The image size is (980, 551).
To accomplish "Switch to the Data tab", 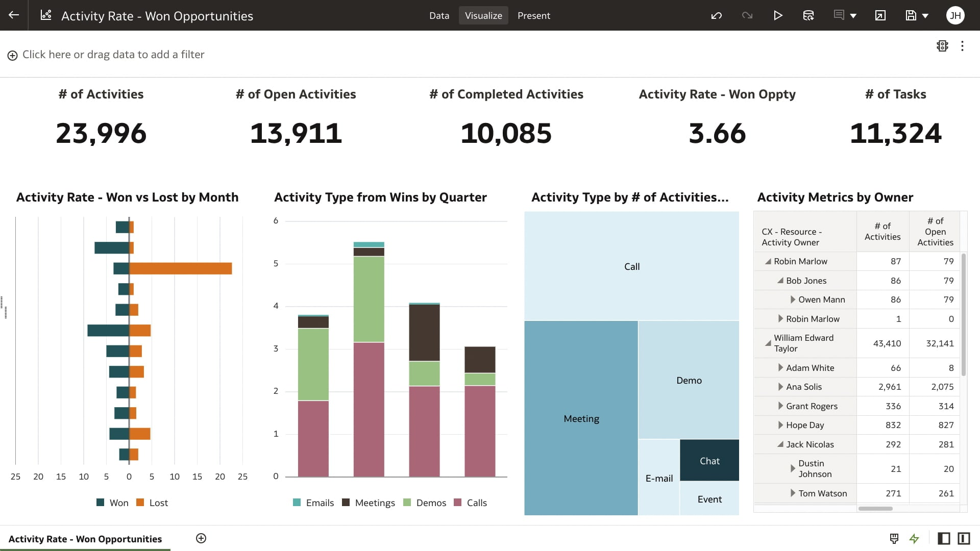I will (439, 15).
